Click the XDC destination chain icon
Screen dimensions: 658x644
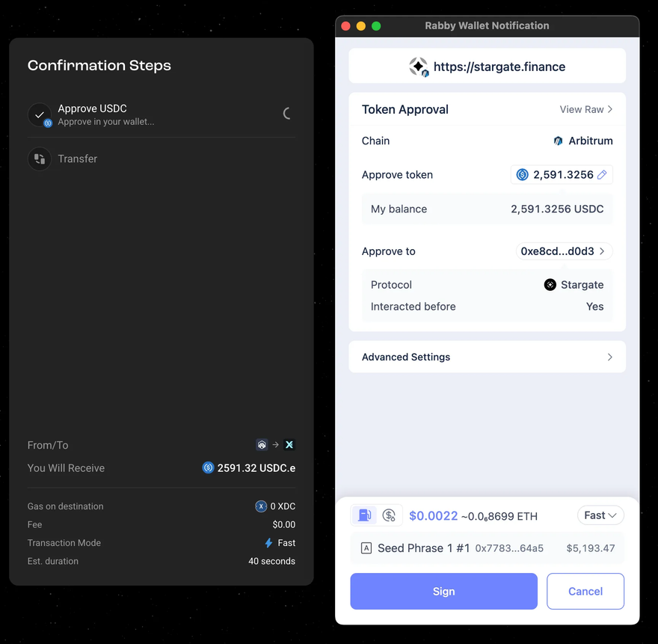[289, 444]
